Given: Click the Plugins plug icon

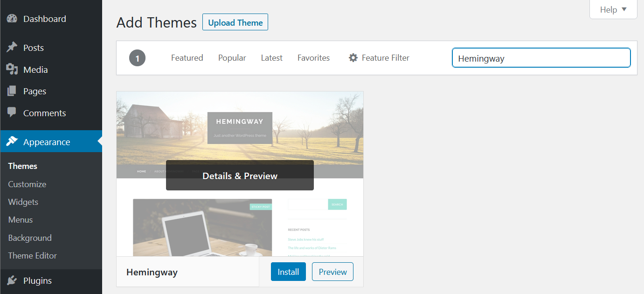Looking at the screenshot, I should click(12, 280).
